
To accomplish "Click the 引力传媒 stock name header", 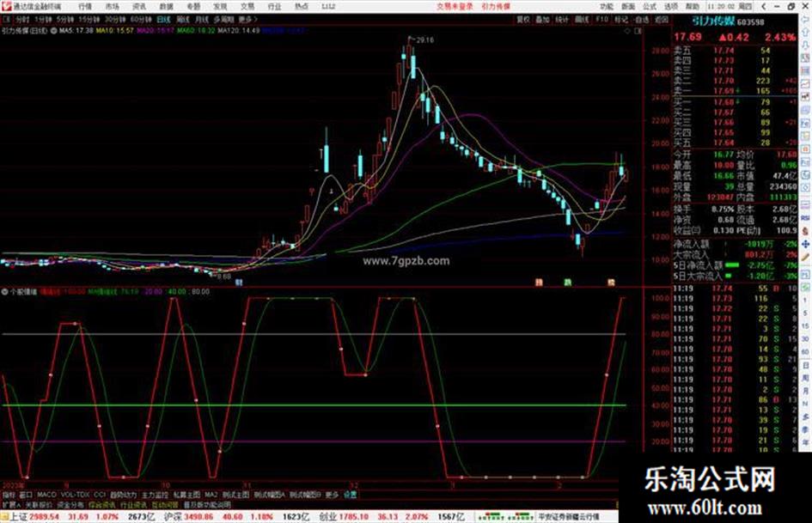I will [713, 21].
